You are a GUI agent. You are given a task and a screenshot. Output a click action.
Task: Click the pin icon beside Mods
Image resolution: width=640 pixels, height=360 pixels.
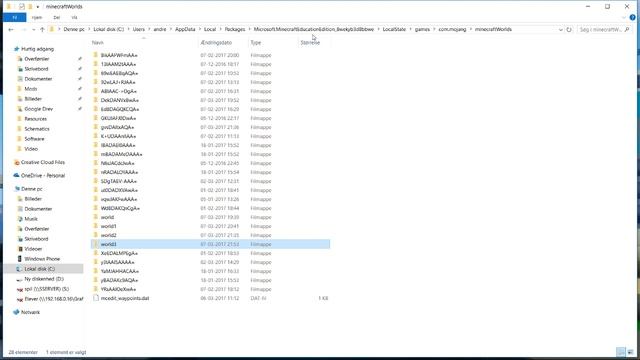[x=80, y=89]
